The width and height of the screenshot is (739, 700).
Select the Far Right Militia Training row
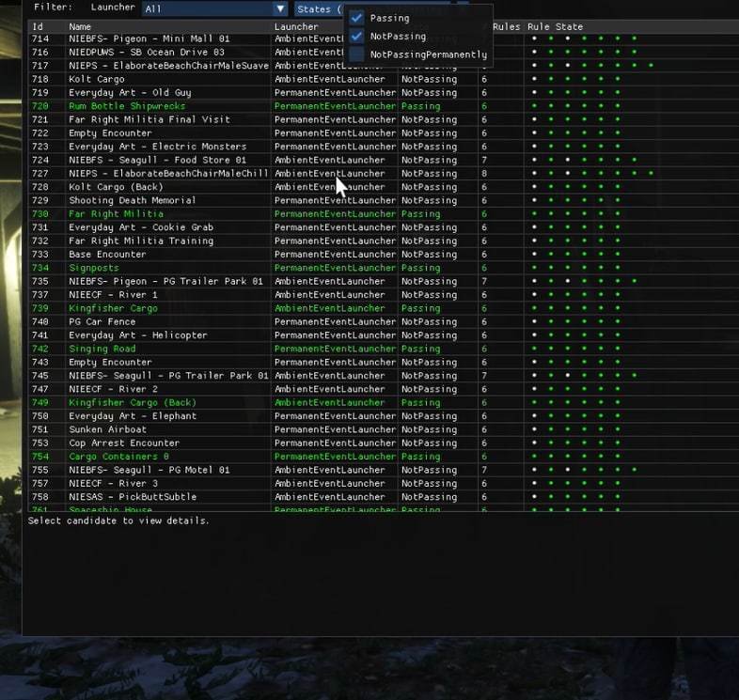pos(140,241)
